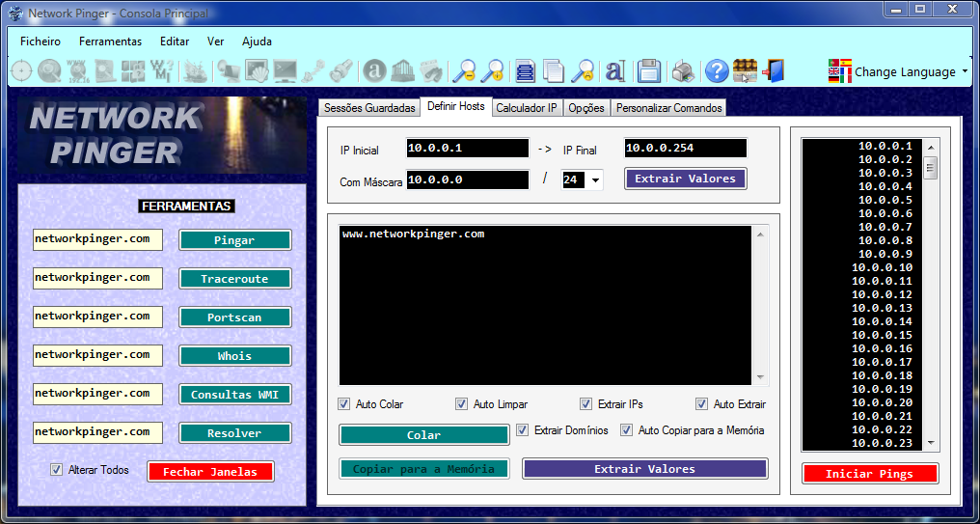This screenshot has width=980, height=524.
Task: Click the Consultas WMI button
Action: coord(235,396)
